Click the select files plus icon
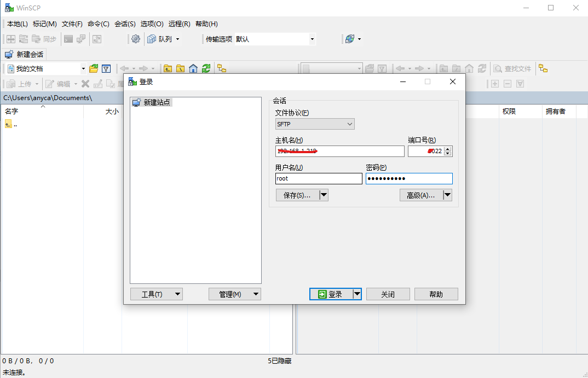Screen dimensions: 588x378 point(494,84)
